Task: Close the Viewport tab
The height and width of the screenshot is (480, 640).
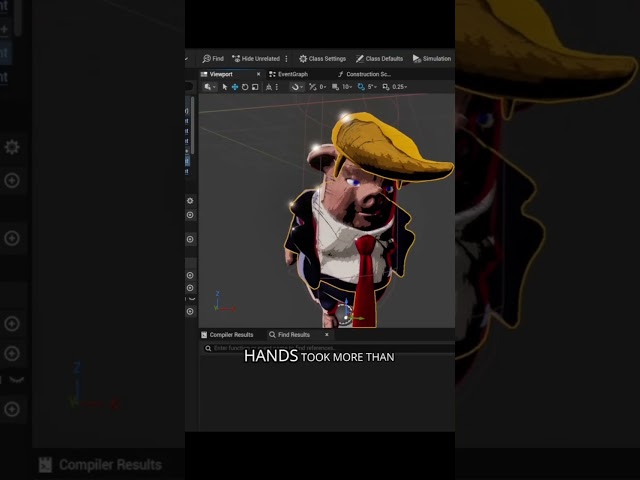Action: (258, 74)
